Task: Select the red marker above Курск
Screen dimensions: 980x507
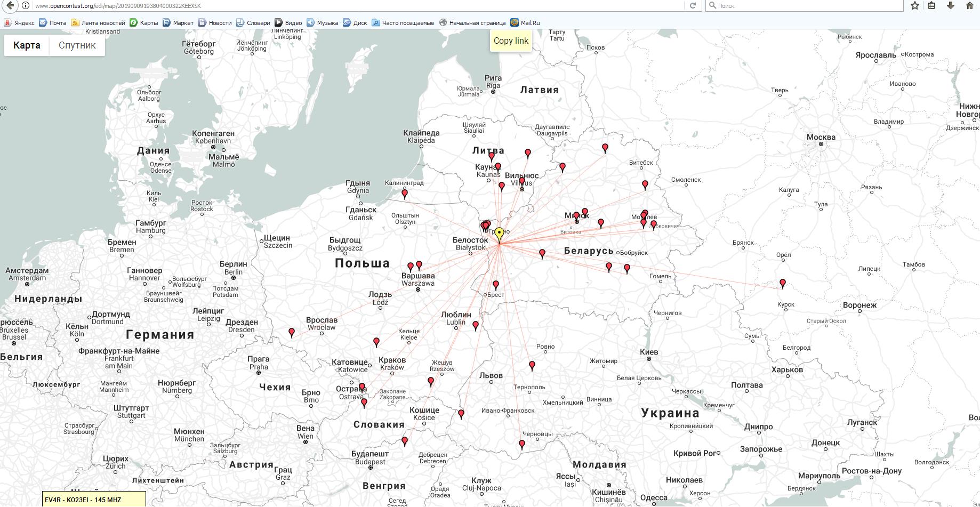Action: (x=782, y=283)
